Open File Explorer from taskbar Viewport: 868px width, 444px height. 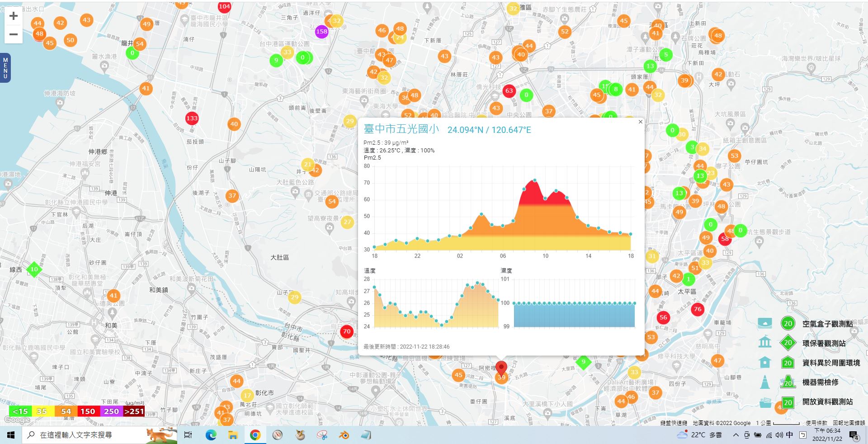pyautogui.click(x=233, y=435)
